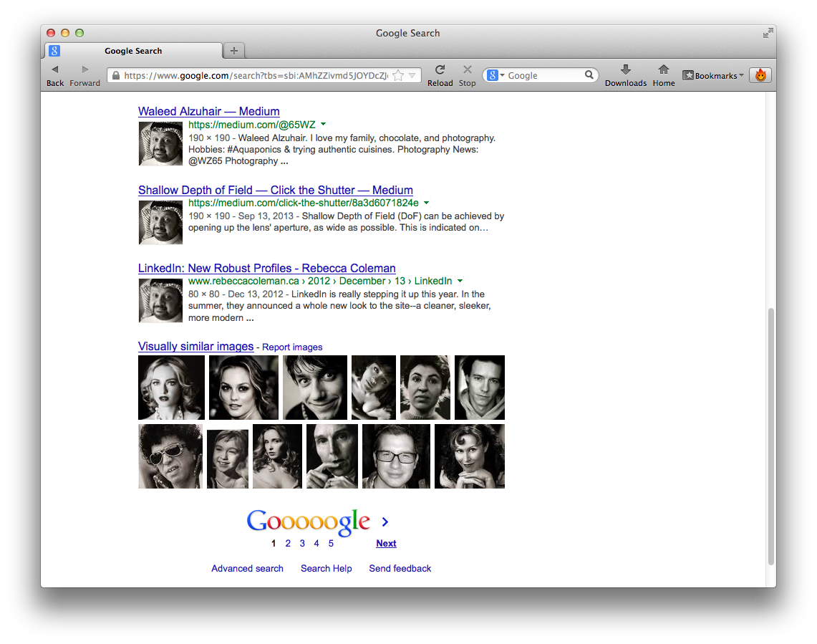The image size is (817, 644).
Task: Open thumbnail beside Waleed Alzuhair result
Action: [160, 143]
